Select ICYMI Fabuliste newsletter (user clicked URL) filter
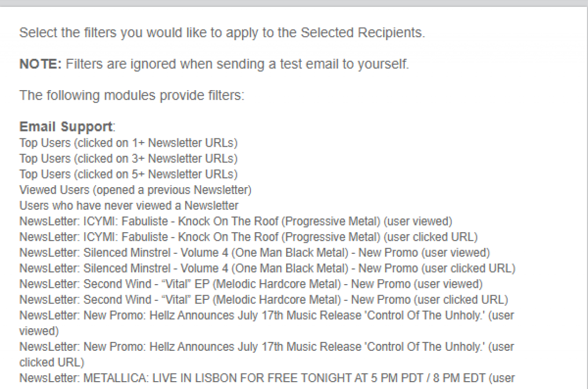 tap(248, 237)
